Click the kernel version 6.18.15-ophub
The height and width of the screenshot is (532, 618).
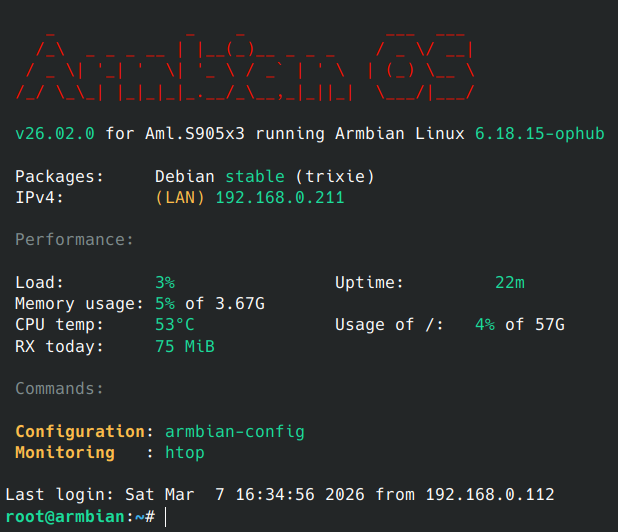tap(539, 134)
